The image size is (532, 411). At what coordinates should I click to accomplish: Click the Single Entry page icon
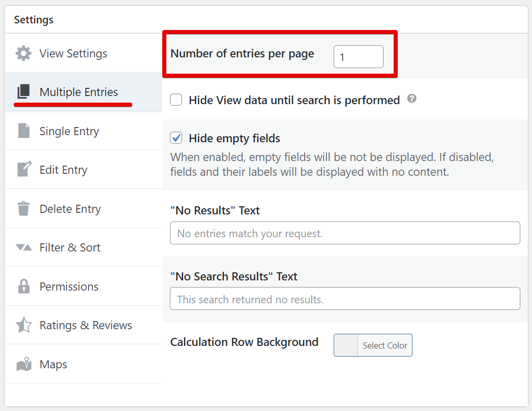pos(24,131)
